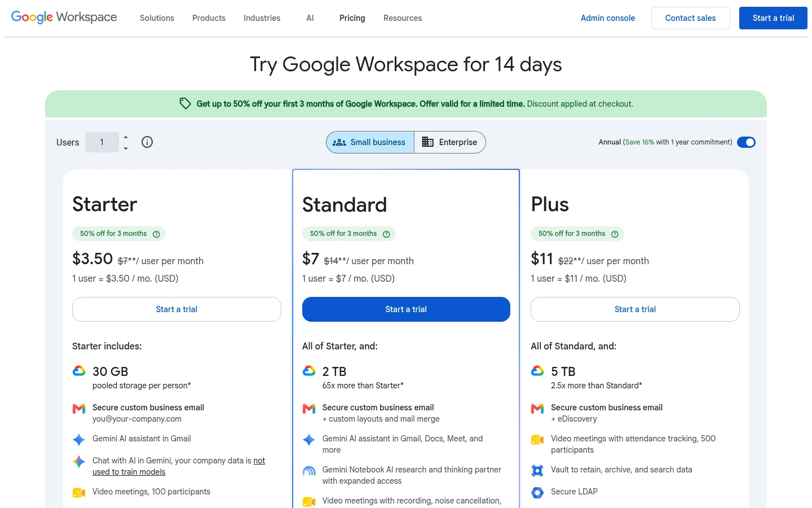Click the Contact sales button

tap(691, 18)
